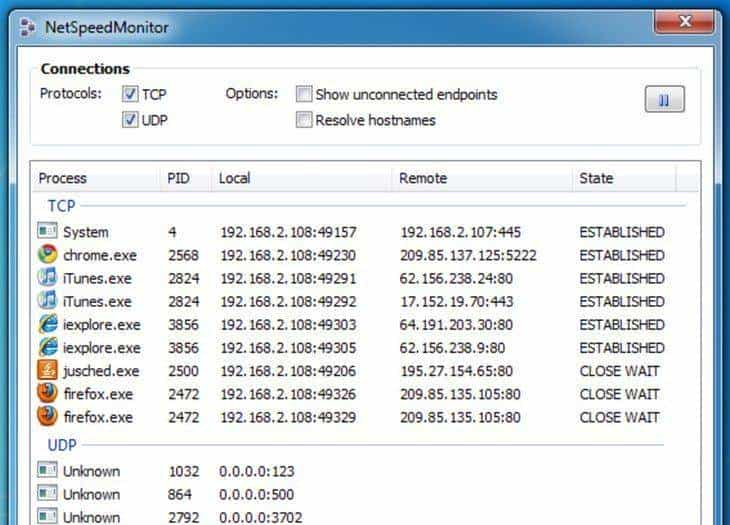Sort by the Local column header
Screen dimensions: 730x525
pyautogui.click(x=301, y=178)
